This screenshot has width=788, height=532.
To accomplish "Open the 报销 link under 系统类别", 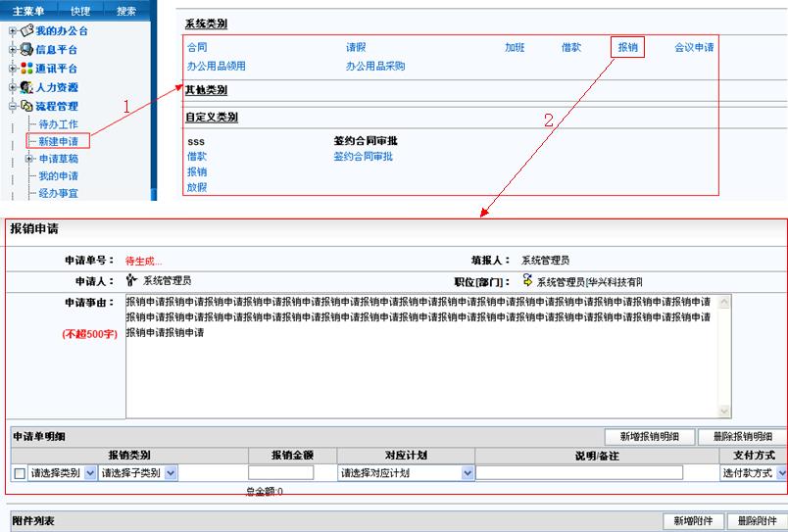I will coord(627,47).
